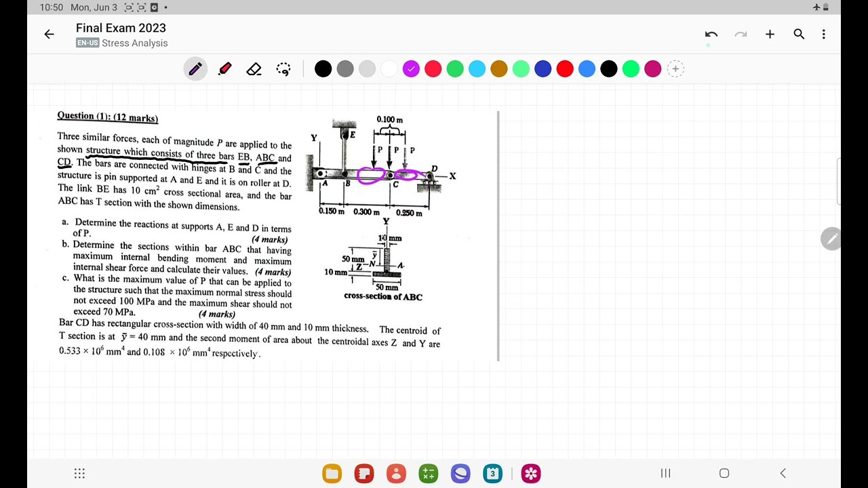Tap the EN-US language badge

[x=87, y=43]
